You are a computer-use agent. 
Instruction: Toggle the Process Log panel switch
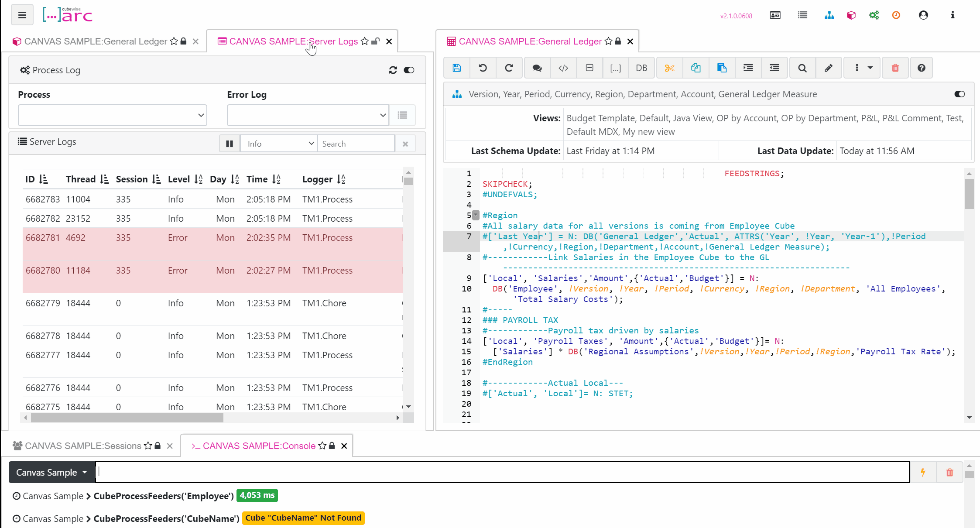[409, 70]
